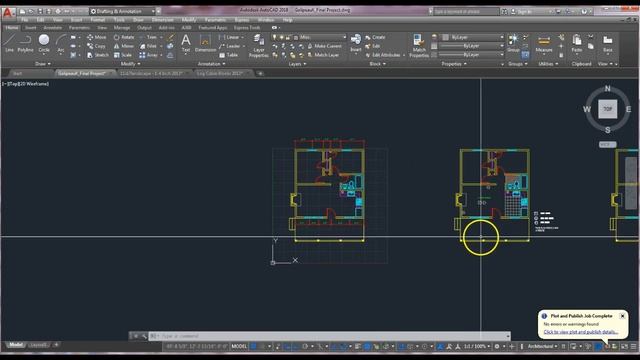Screen dimensions: 640x360
Task: Open the ByLayer linetype dropdown
Action: (x=472, y=55)
